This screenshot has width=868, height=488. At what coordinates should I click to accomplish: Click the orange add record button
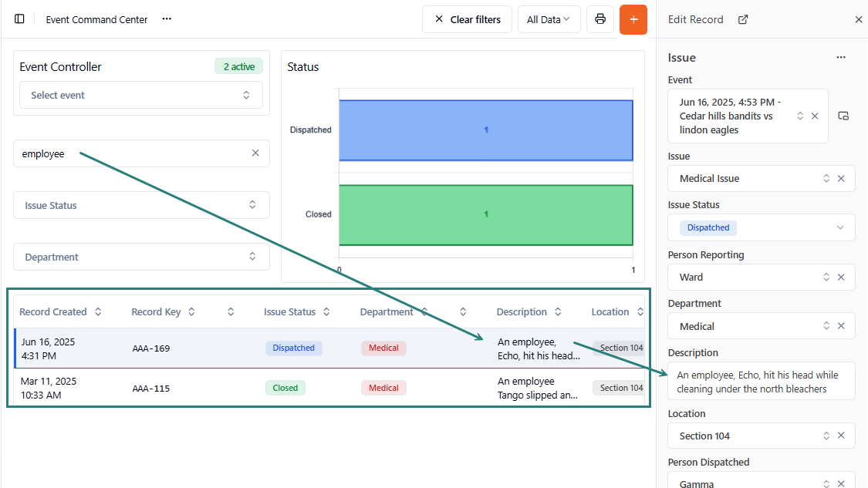(x=633, y=19)
